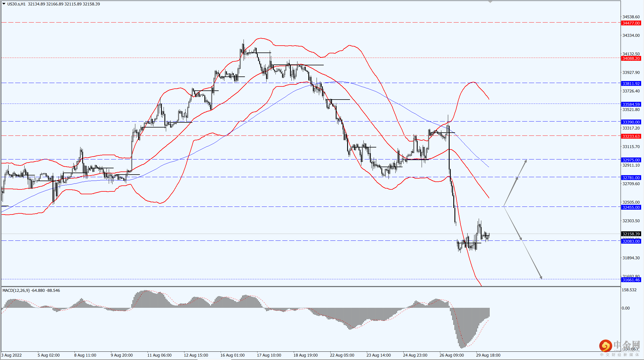Select the black current price tag 32158.39
Image resolution: width=644 pixels, height=360 pixels.
[x=631, y=234]
